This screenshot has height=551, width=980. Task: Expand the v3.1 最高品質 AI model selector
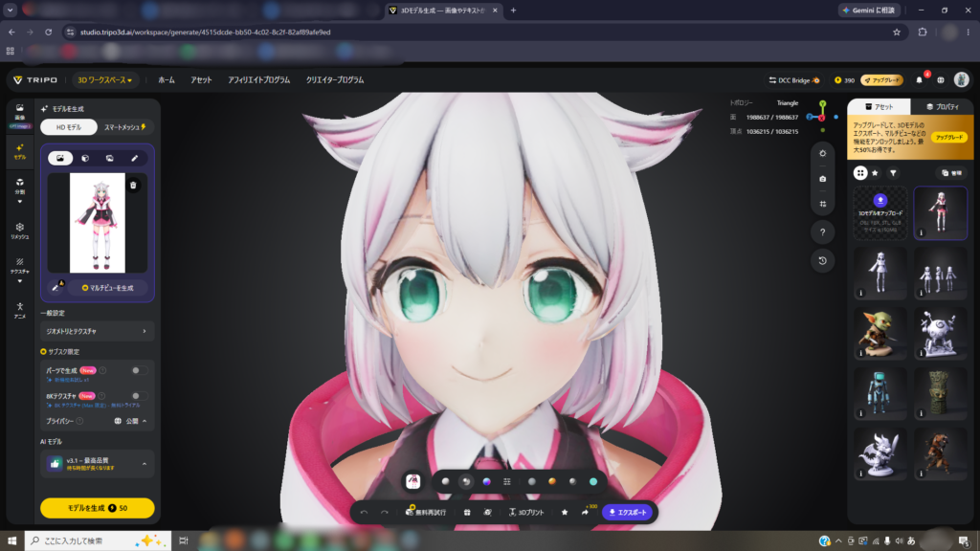pos(97,464)
